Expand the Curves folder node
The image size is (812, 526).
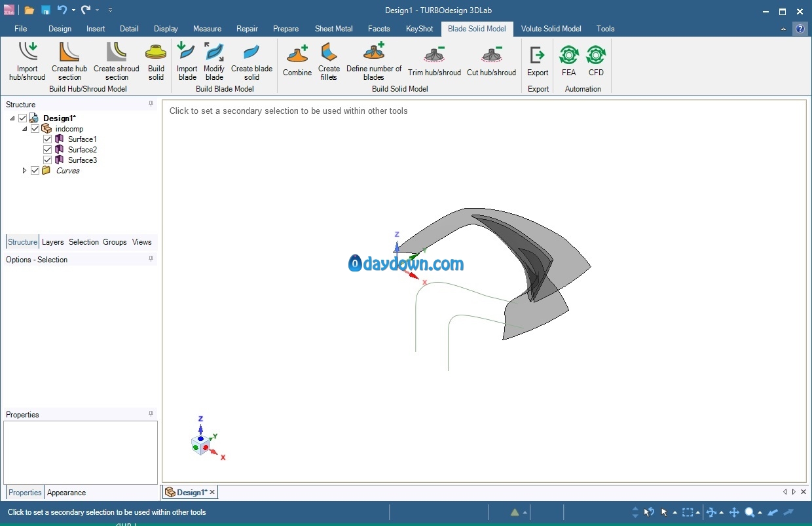(x=25, y=171)
